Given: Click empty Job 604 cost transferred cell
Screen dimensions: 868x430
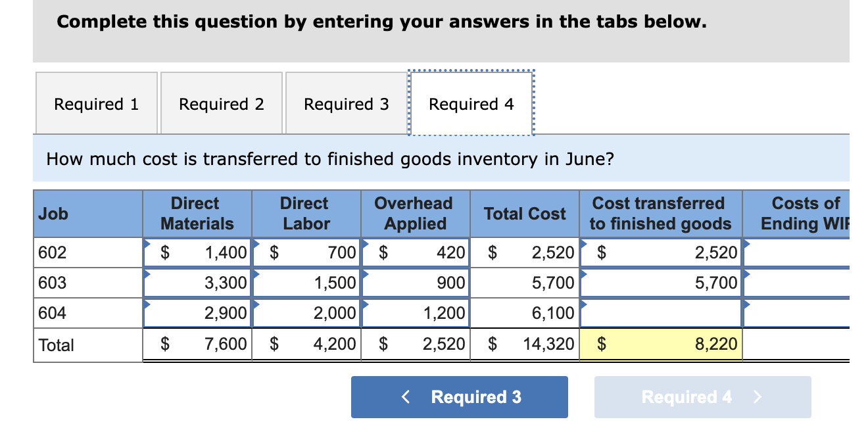Looking at the screenshot, I should coord(661,313).
